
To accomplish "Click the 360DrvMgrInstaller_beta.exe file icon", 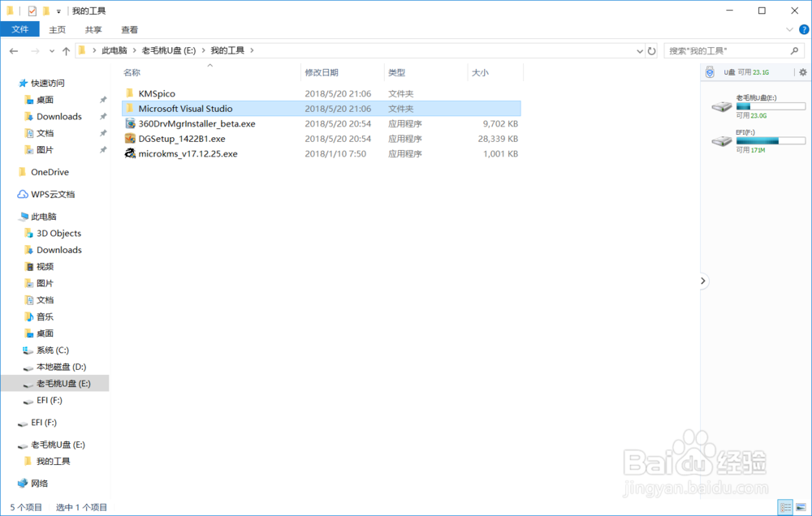I will pos(130,123).
